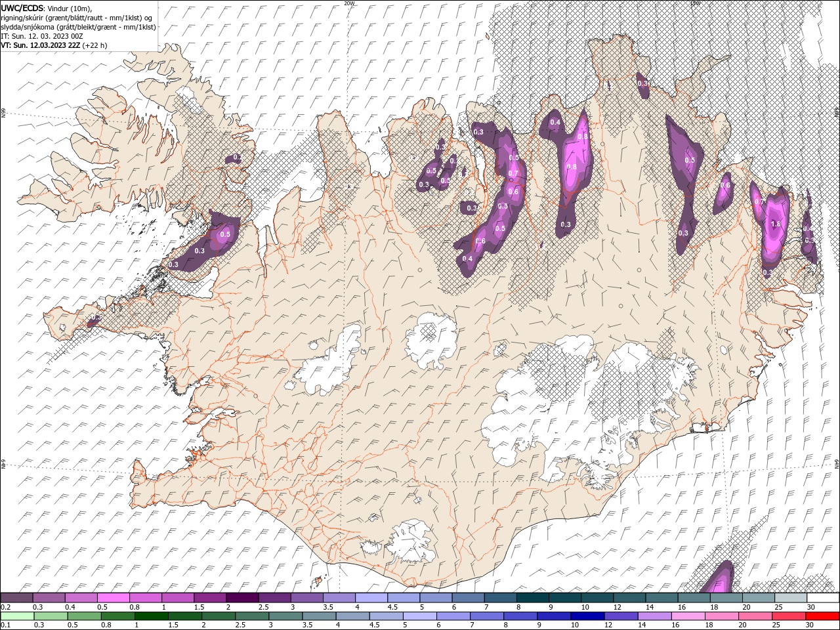Pick the rain scale swatch between 7 and 8
Image resolution: width=840 pixels, height=630 pixels.
(486, 616)
